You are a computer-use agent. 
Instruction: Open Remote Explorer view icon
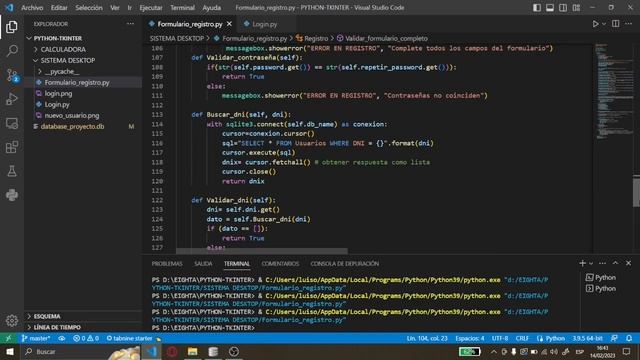click(12, 123)
